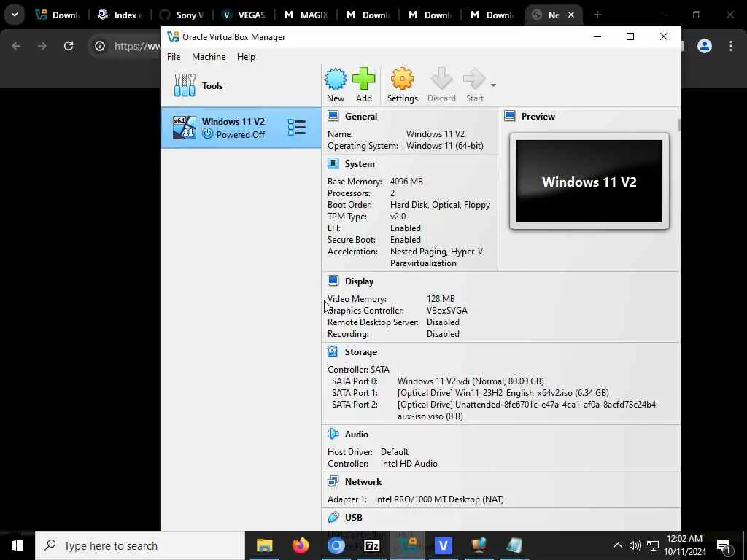Click the Windows 11 V2 preview thumbnail

pyautogui.click(x=589, y=182)
